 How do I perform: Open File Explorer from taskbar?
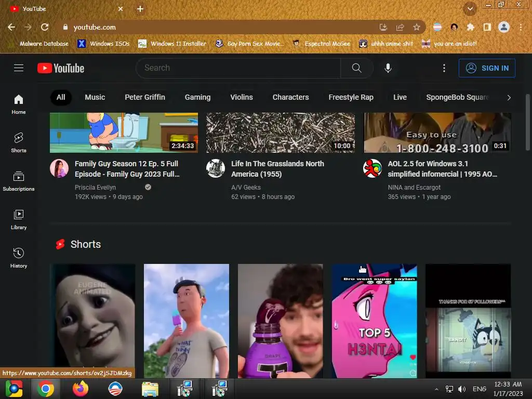(150, 389)
